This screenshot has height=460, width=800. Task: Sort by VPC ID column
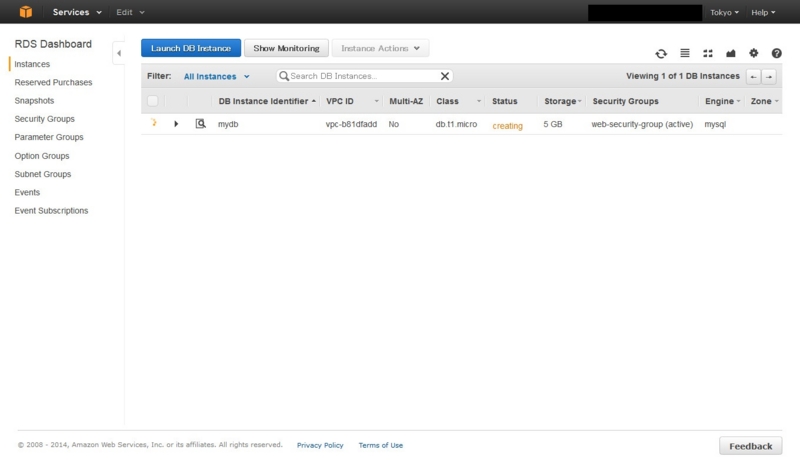click(352, 101)
